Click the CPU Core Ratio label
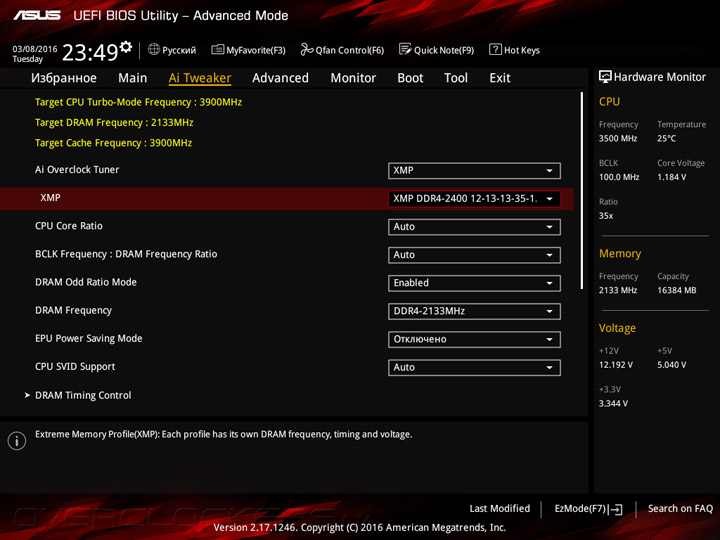 (x=69, y=226)
